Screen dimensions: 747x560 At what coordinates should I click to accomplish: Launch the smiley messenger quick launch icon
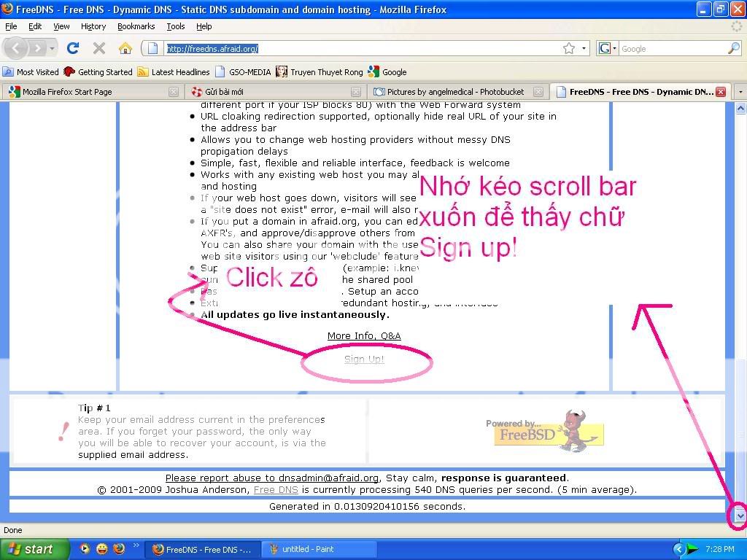[x=102, y=549]
